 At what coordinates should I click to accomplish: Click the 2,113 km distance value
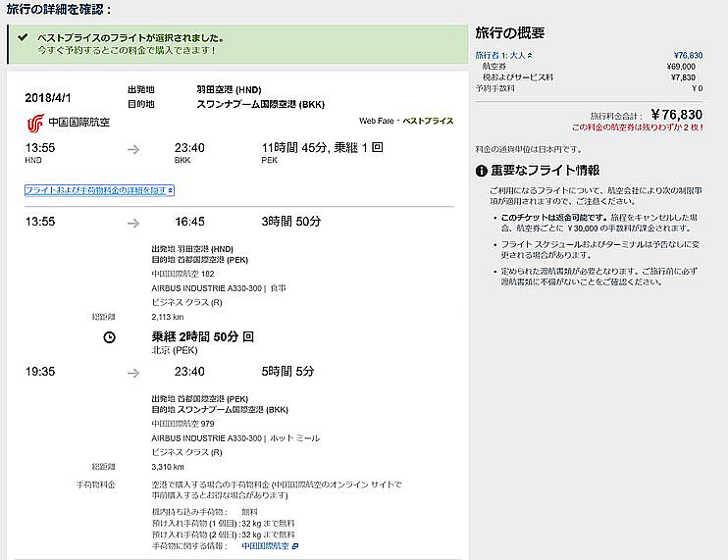coord(168,317)
